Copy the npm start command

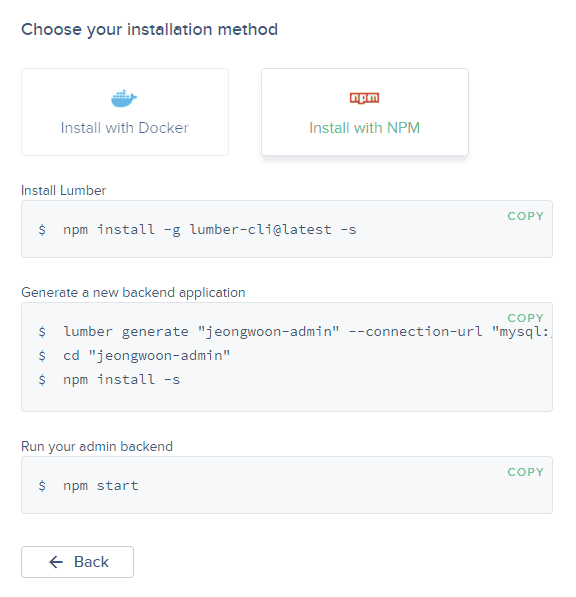click(x=525, y=472)
